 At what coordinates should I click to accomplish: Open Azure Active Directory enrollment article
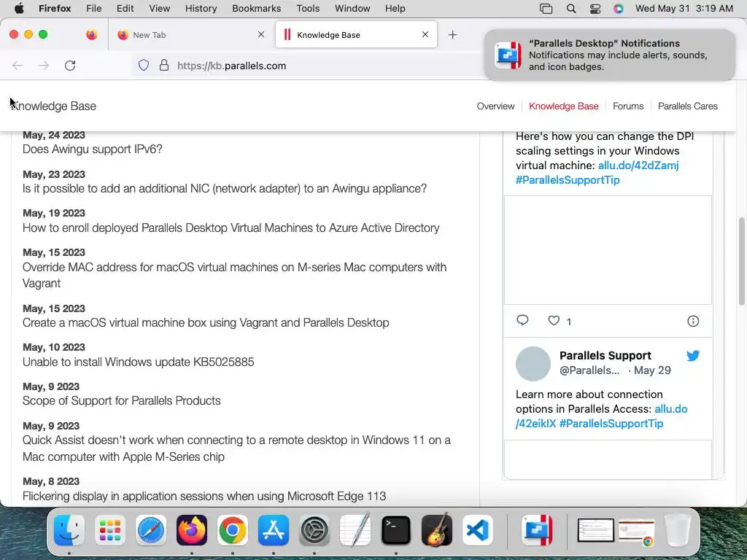[231, 227]
